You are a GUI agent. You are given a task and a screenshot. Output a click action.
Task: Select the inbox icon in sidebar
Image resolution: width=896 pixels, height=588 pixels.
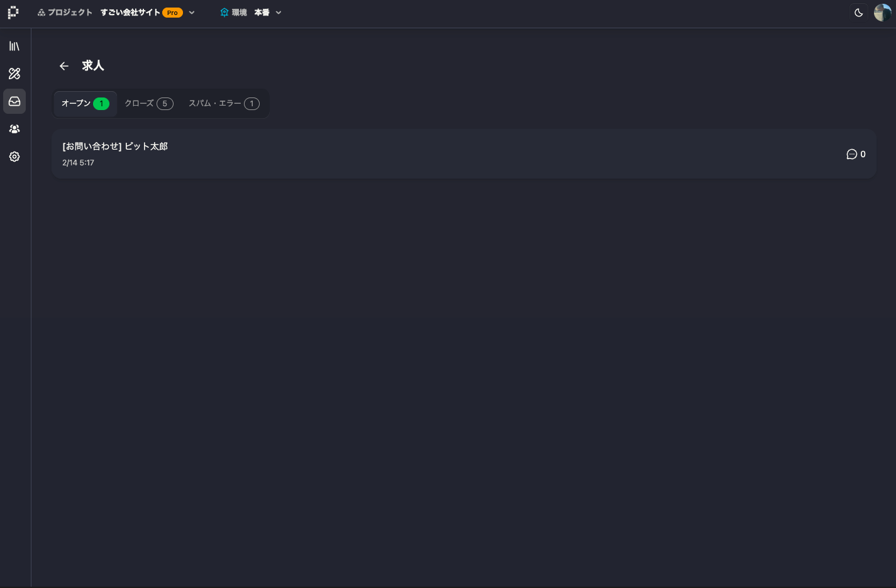click(x=14, y=101)
